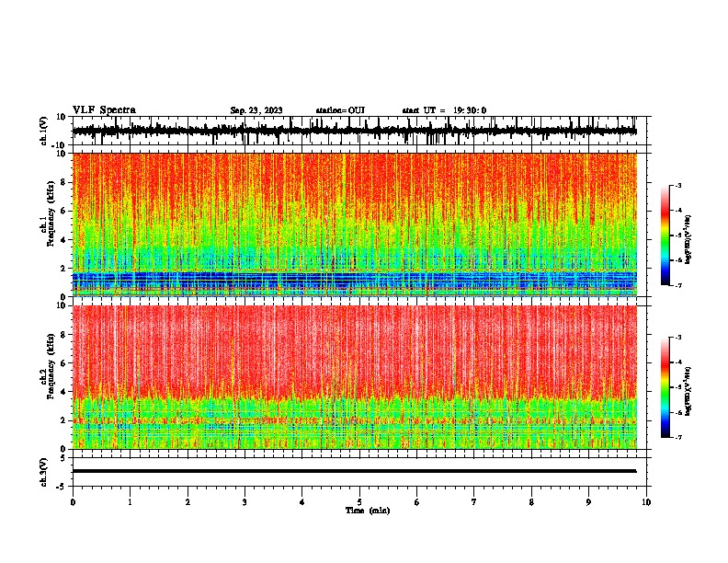Click the time axis tick label '7'
The image size is (728, 563).
coord(474,502)
